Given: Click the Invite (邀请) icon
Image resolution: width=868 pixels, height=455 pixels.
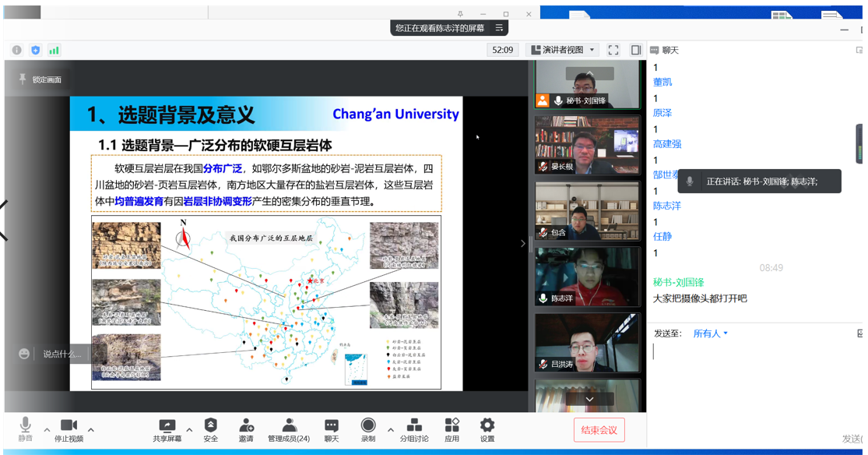Looking at the screenshot, I should pos(246,425).
